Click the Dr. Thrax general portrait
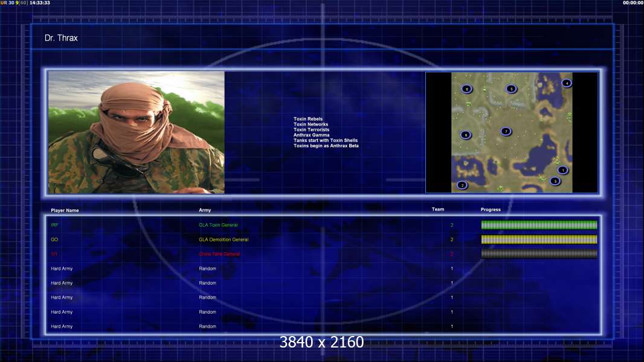 (x=137, y=132)
